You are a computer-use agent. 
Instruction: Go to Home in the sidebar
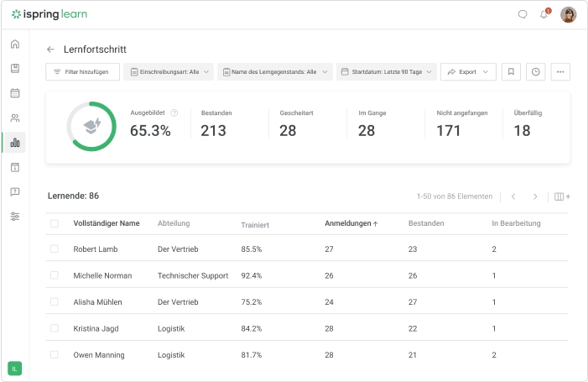pyautogui.click(x=15, y=44)
